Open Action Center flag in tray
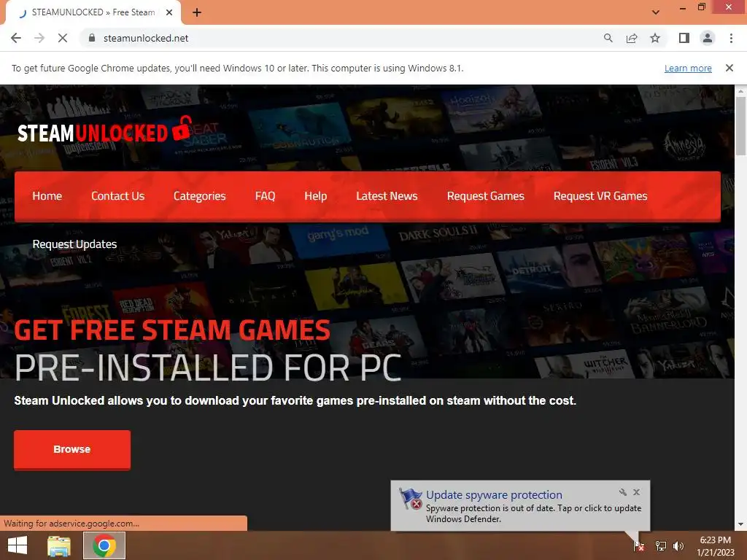Screen dimensions: 747x560 tap(638, 546)
